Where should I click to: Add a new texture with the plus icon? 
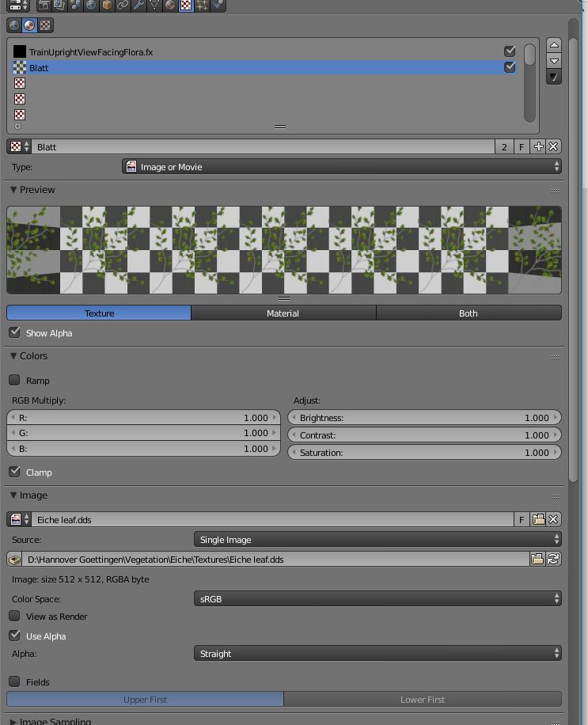538,146
